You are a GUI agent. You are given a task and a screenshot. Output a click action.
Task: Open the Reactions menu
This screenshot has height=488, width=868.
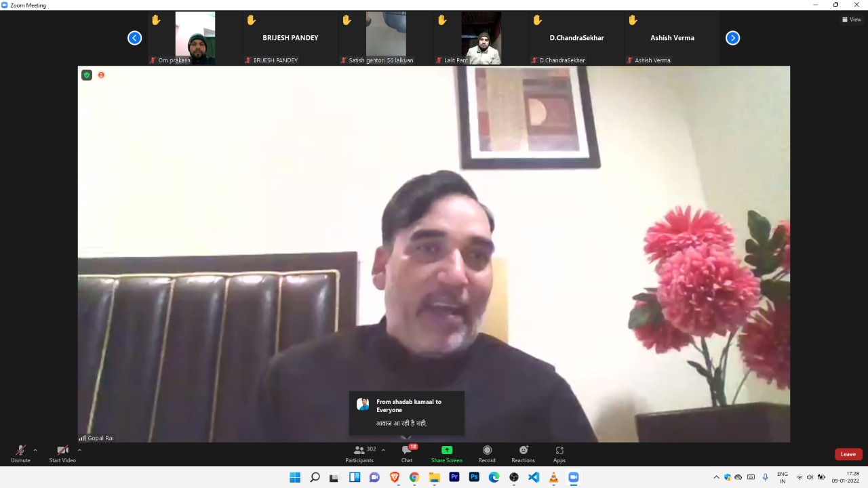[523, 453]
